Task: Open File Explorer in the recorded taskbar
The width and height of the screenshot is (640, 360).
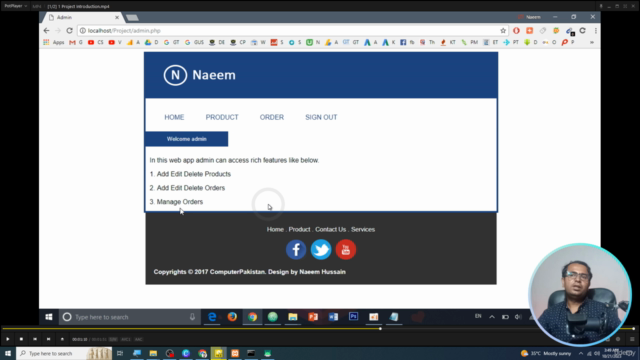Action: tap(293, 317)
